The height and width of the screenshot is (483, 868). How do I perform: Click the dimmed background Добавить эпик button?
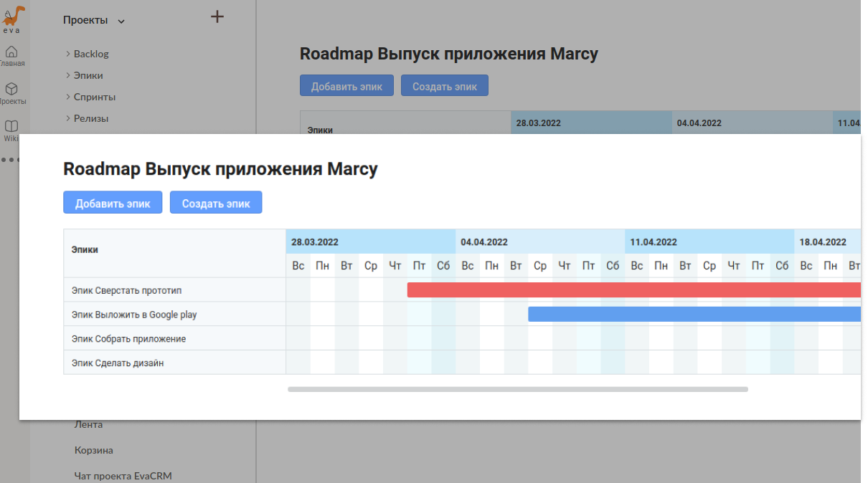click(x=346, y=86)
